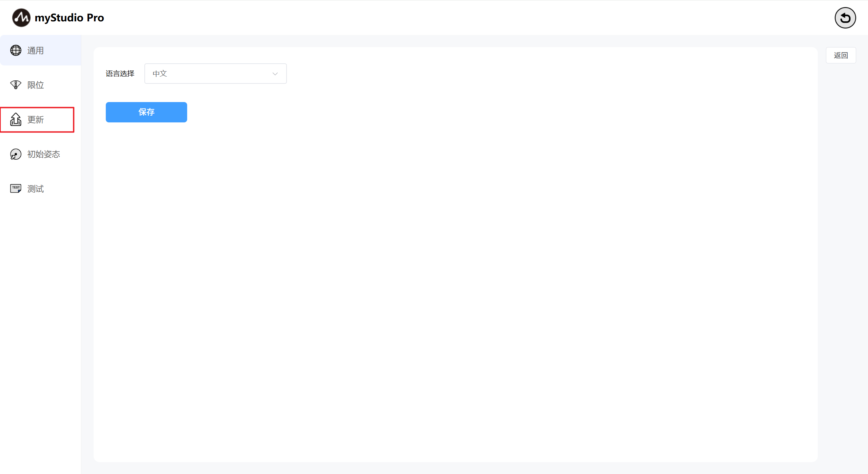Click the 返回 return button

pyautogui.click(x=841, y=55)
